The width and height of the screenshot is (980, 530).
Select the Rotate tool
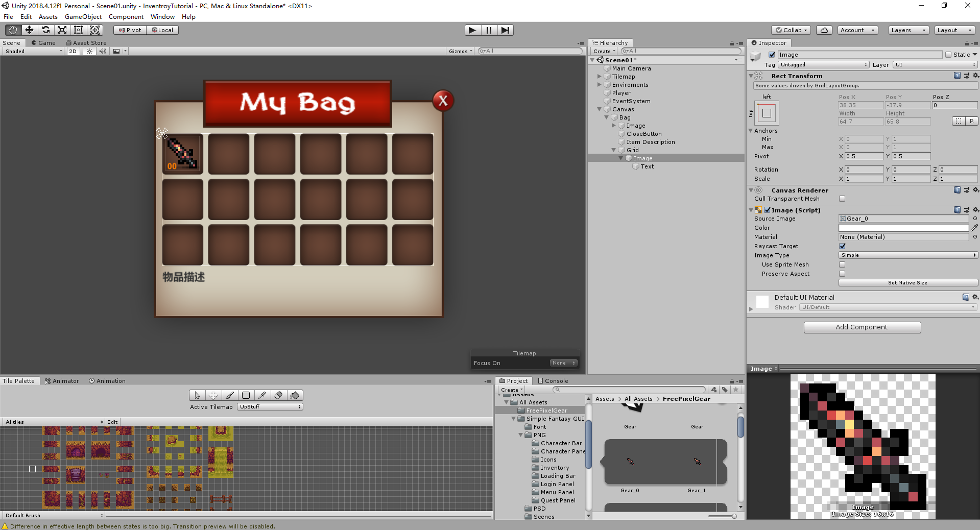[45, 30]
